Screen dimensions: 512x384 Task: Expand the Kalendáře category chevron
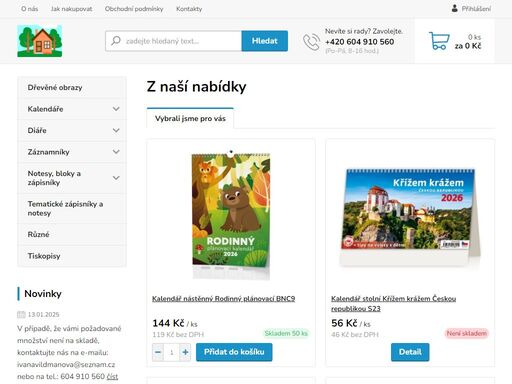tap(116, 109)
